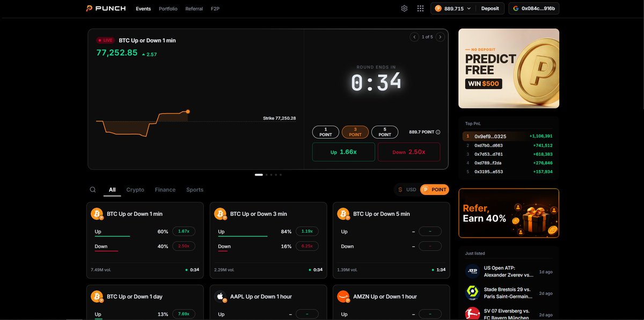Click ATP logo in Just listed
This screenshot has width=644, height=320.
point(472,271)
